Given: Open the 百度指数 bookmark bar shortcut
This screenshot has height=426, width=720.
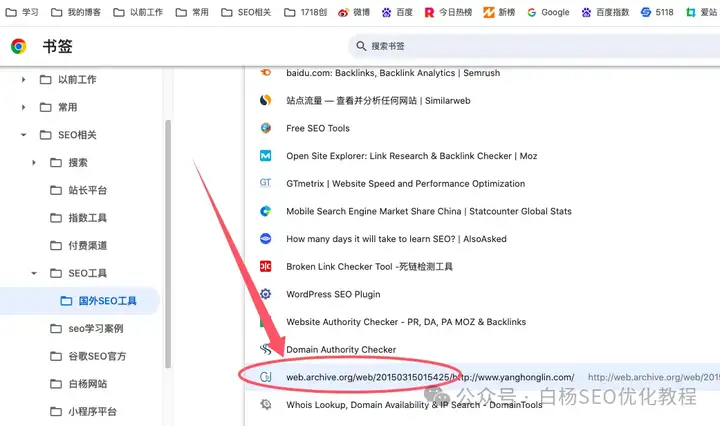Looking at the screenshot, I should tap(605, 12).
